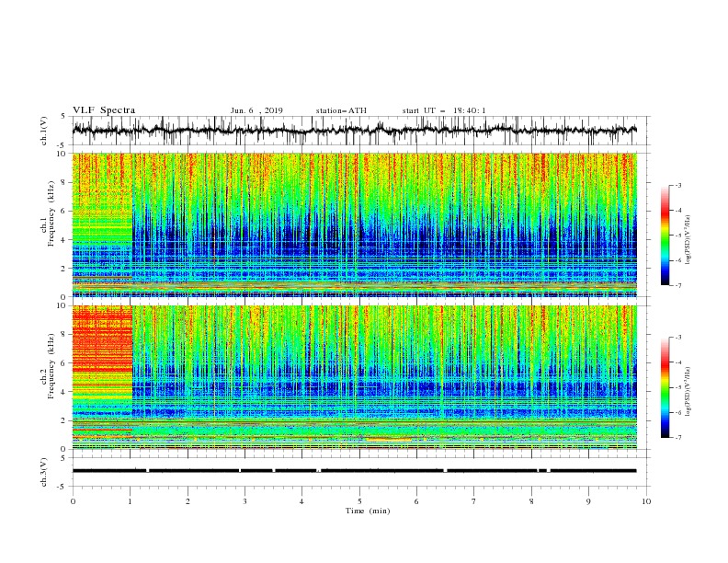
Task: Click time axis tick label "4"
Action: 301,501
